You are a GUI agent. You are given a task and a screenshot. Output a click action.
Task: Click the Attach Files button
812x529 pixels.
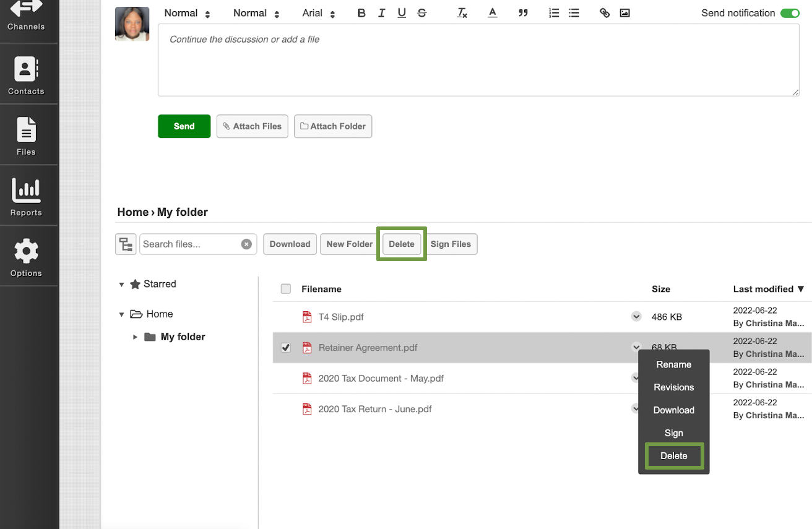click(x=252, y=126)
